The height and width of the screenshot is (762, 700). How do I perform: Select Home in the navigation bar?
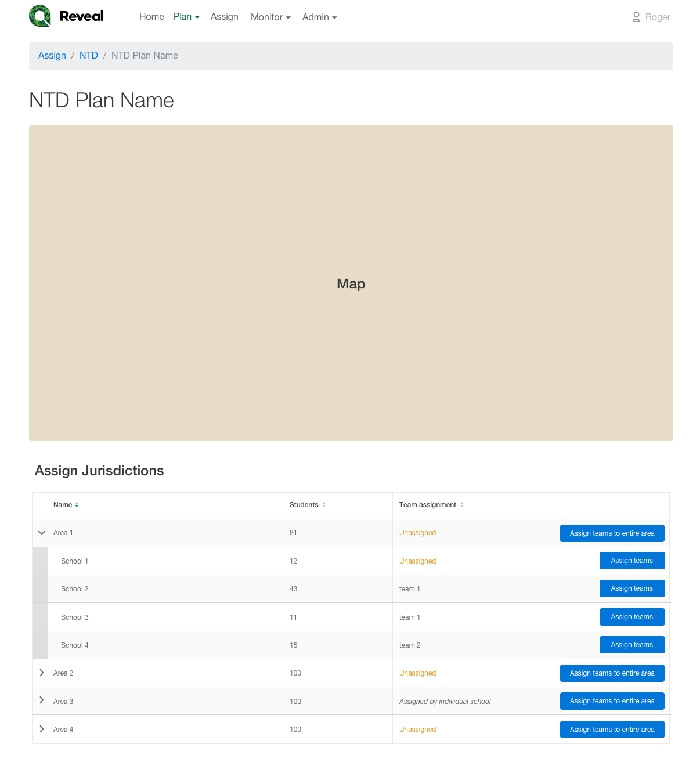(x=151, y=17)
